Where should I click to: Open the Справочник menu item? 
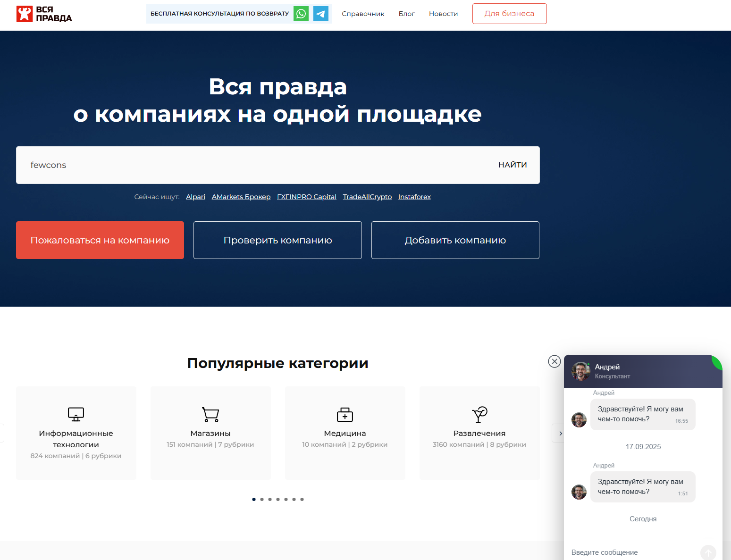click(x=363, y=14)
